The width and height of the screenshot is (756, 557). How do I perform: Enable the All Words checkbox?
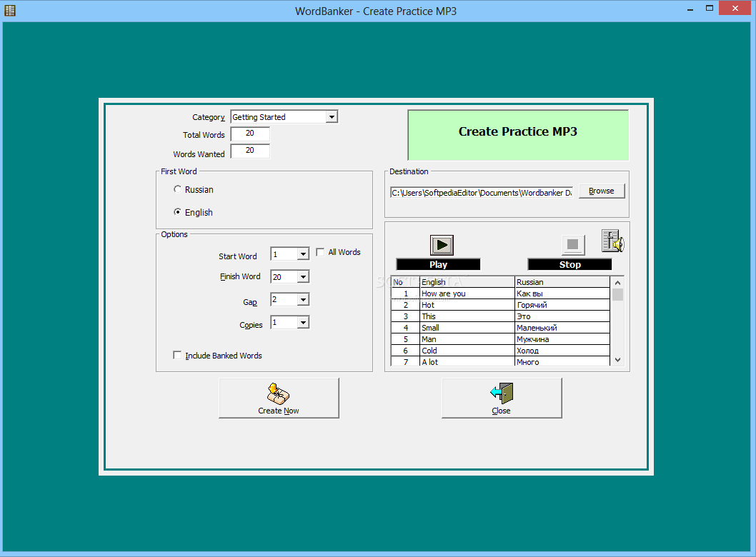point(320,252)
